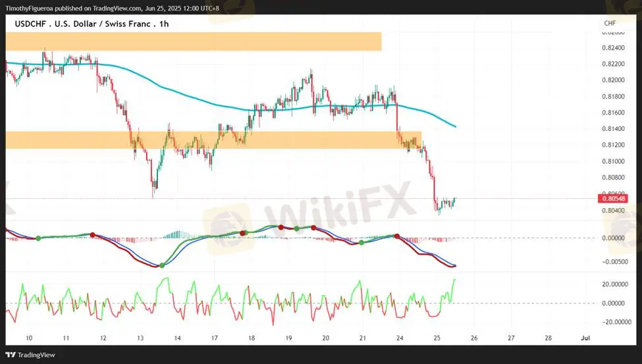Click the date label 10 on time axis

tap(29, 338)
